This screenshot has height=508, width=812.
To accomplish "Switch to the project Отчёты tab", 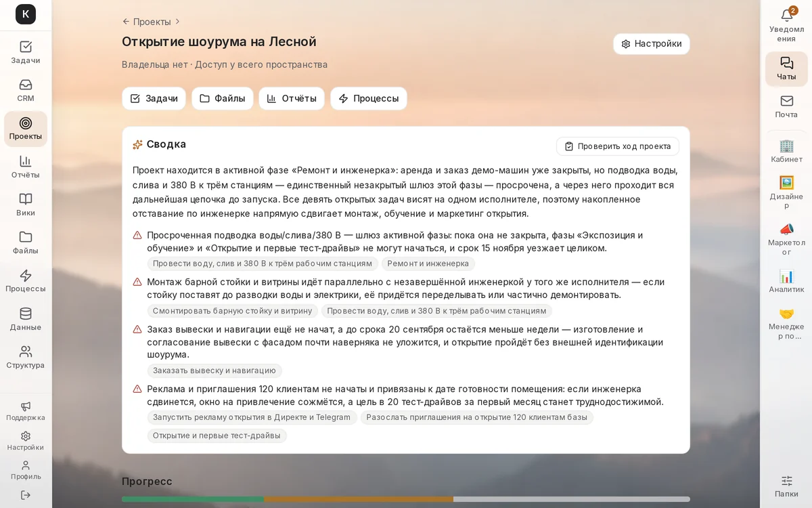I will tap(292, 98).
